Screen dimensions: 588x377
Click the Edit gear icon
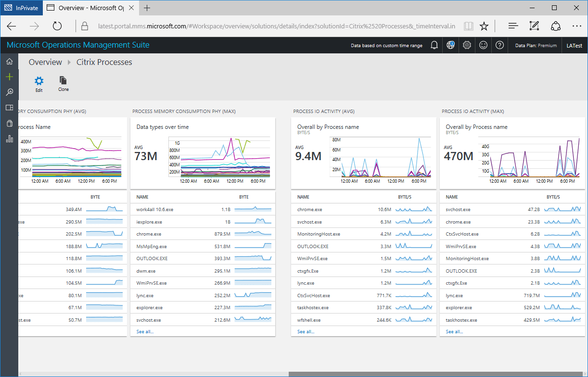coord(39,81)
